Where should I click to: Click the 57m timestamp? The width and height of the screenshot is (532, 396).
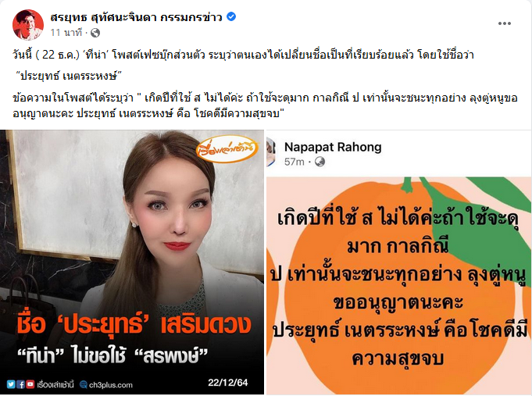295,162
